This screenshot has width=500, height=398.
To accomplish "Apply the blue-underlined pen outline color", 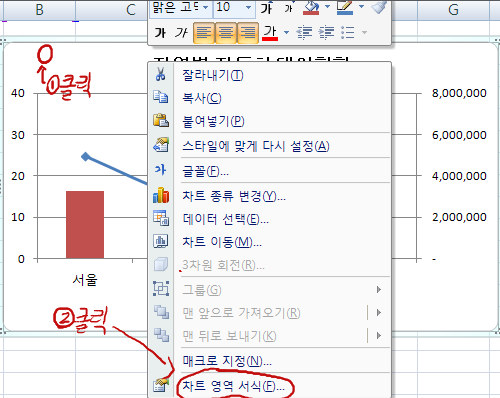I will point(345,8).
